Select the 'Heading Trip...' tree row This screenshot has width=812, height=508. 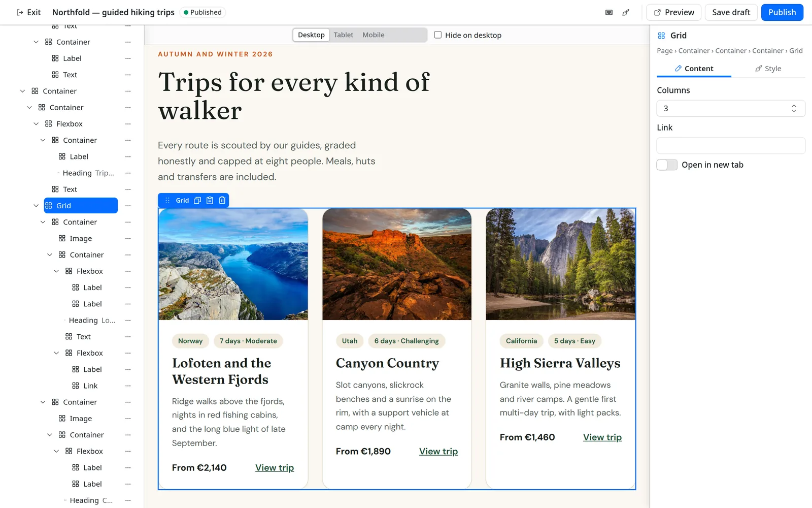point(88,173)
